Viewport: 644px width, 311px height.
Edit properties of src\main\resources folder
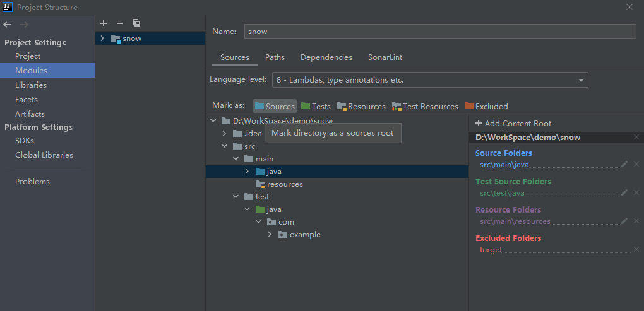point(624,221)
